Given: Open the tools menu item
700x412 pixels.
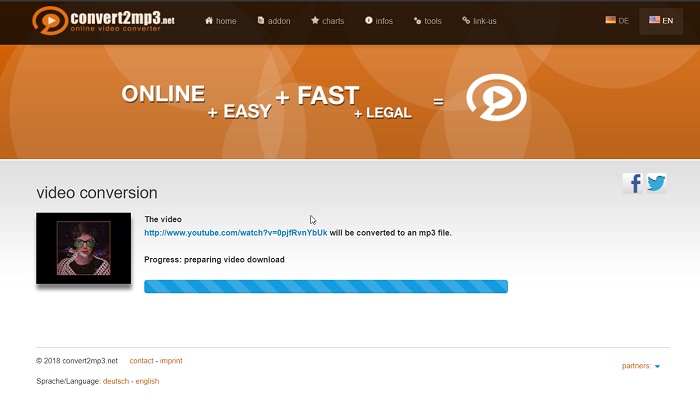Looking at the screenshot, I should (x=427, y=21).
